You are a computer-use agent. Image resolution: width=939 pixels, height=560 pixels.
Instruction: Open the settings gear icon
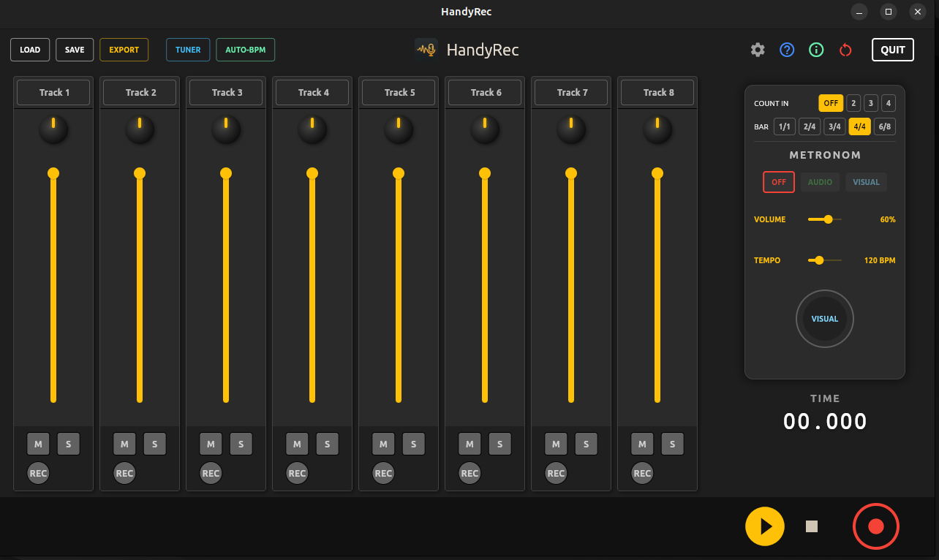tap(757, 50)
